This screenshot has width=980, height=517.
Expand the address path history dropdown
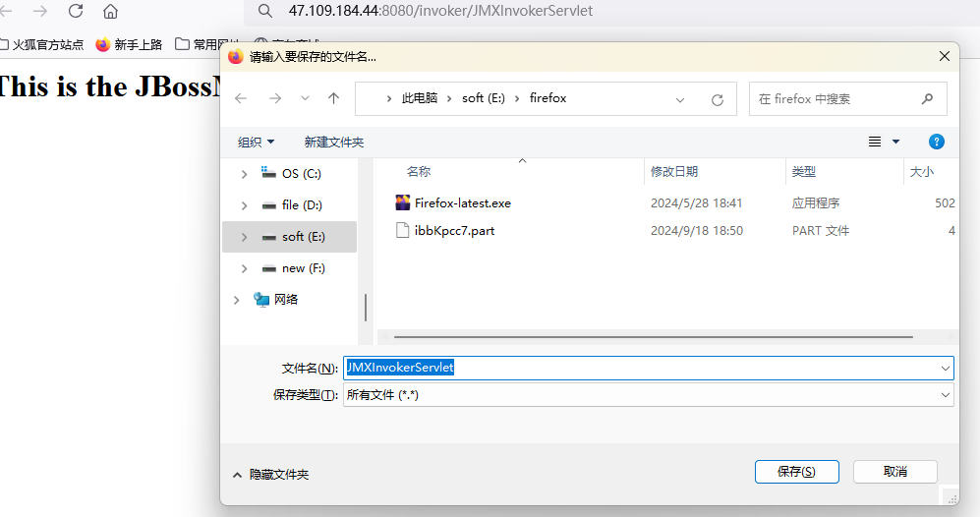pos(680,99)
